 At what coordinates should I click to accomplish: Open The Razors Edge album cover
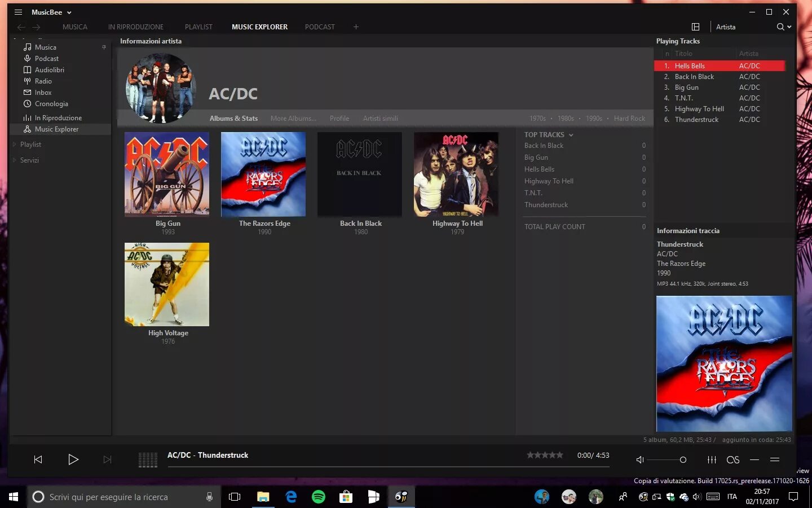[x=263, y=174]
